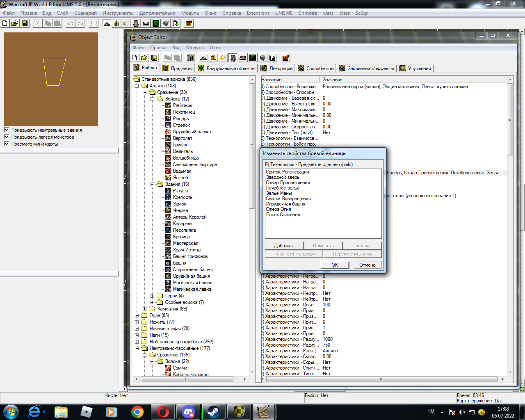The width and height of the screenshot is (525, 420).
Task: Switch to Декорации tab
Action: pyautogui.click(x=277, y=68)
